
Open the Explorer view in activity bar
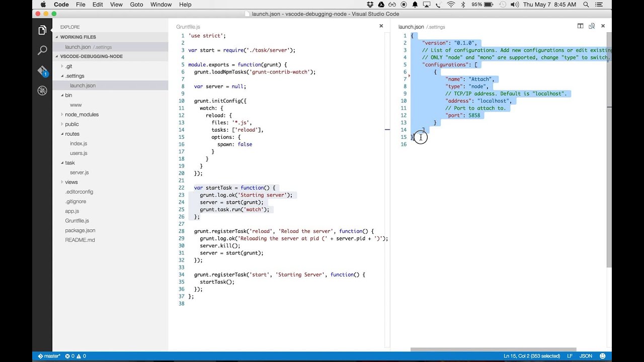42,30
